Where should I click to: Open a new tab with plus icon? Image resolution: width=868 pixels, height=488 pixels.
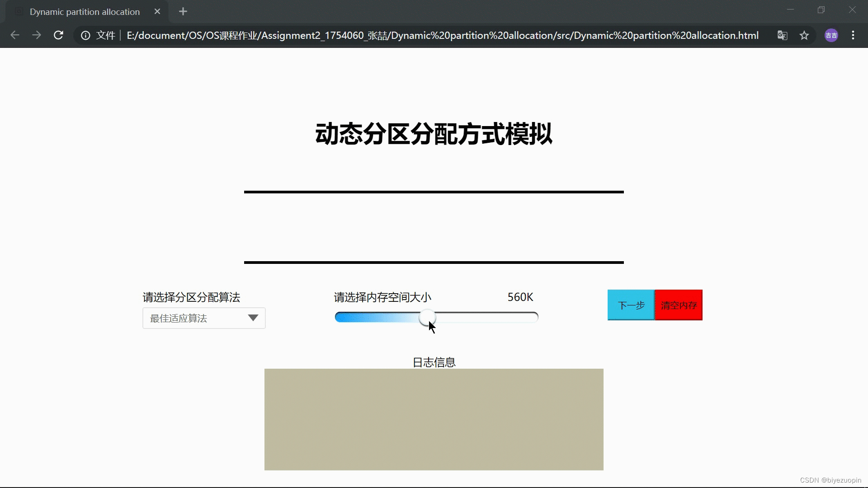click(x=183, y=12)
